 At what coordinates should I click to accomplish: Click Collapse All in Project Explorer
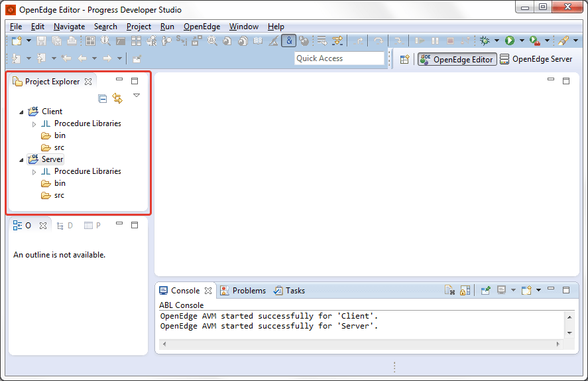[x=102, y=98]
